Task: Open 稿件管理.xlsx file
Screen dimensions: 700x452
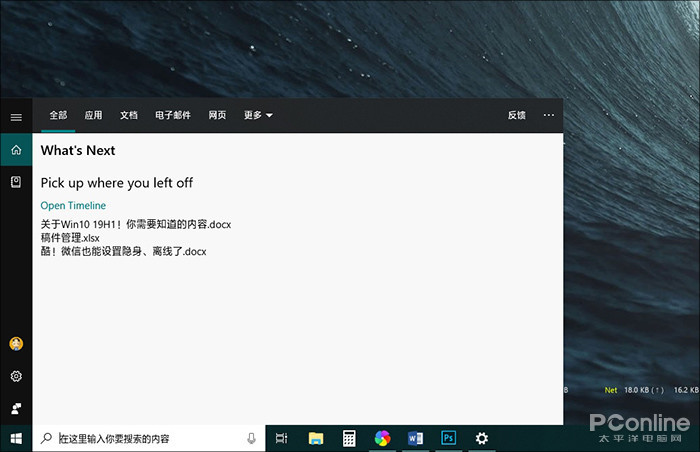Action: [70, 238]
